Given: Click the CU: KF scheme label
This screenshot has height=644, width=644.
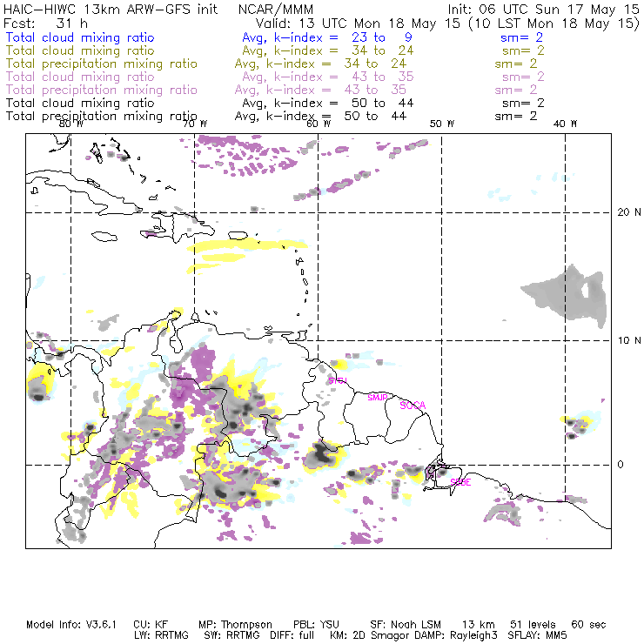Looking at the screenshot, I should tap(151, 625).
